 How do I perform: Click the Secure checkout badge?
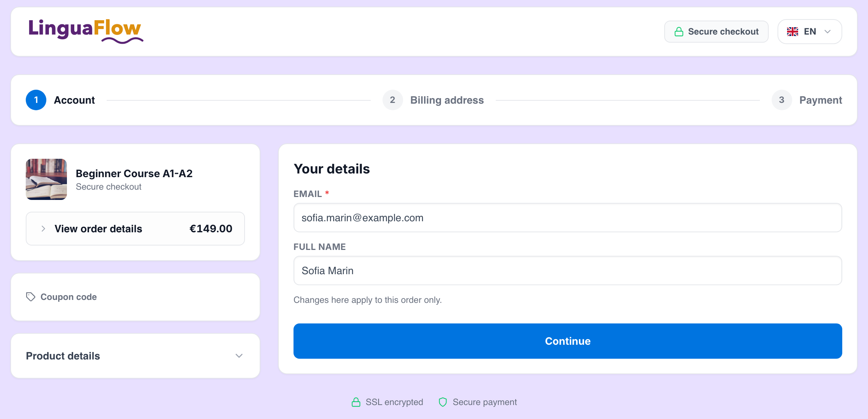pyautogui.click(x=716, y=32)
